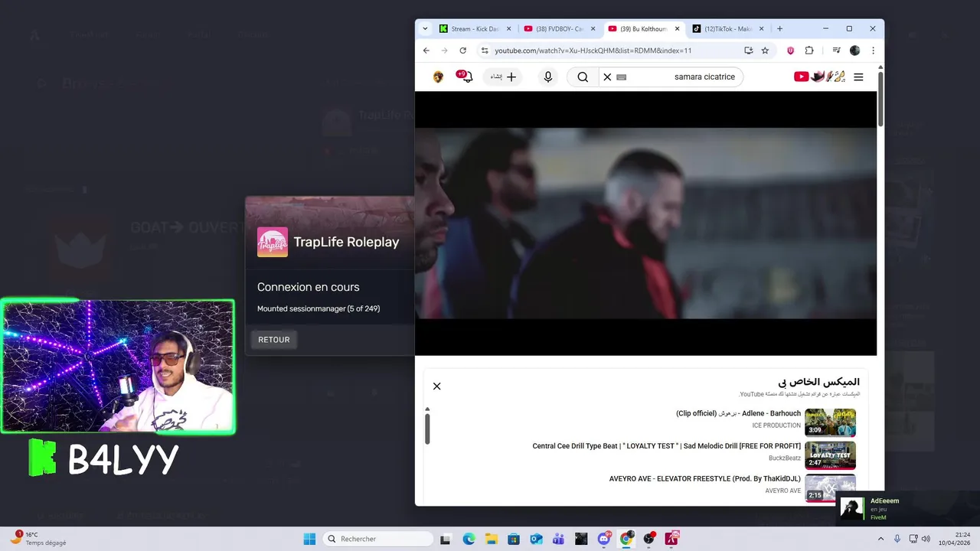The image size is (980, 551).
Task: Open Discord from the taskbar
Action: (604, 539)
